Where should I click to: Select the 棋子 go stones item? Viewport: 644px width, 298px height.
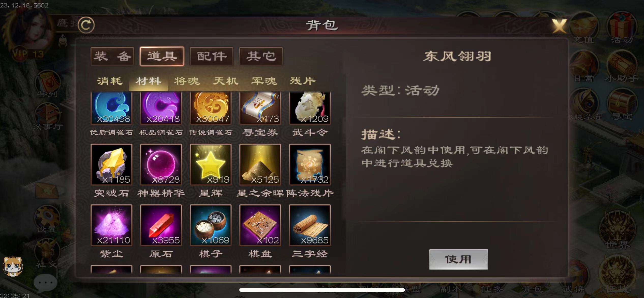click(211, 225)
